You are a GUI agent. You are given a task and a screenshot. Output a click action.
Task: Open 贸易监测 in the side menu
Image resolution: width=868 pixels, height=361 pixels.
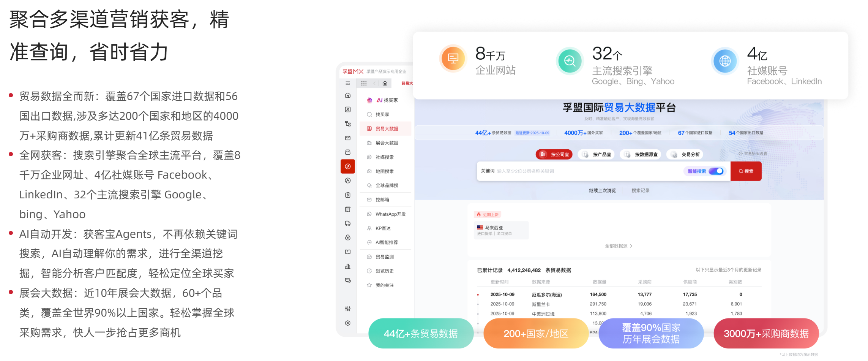385,257
